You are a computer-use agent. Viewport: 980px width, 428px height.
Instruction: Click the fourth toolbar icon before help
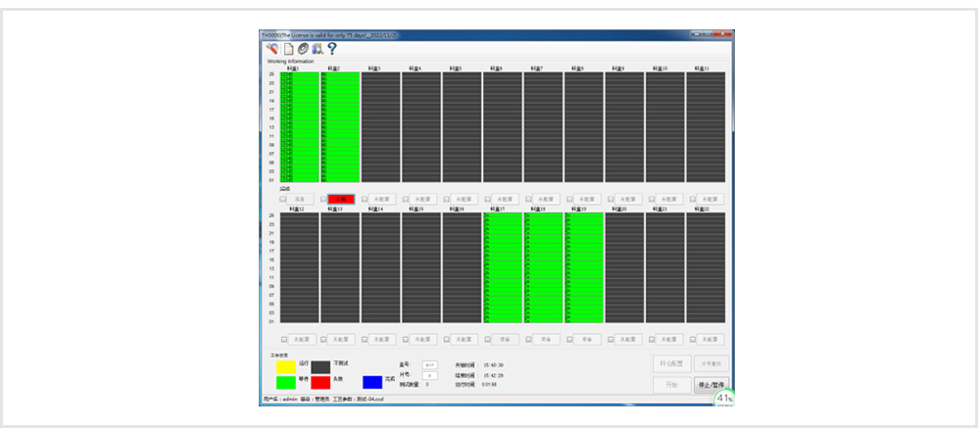(x=317, y=48)
